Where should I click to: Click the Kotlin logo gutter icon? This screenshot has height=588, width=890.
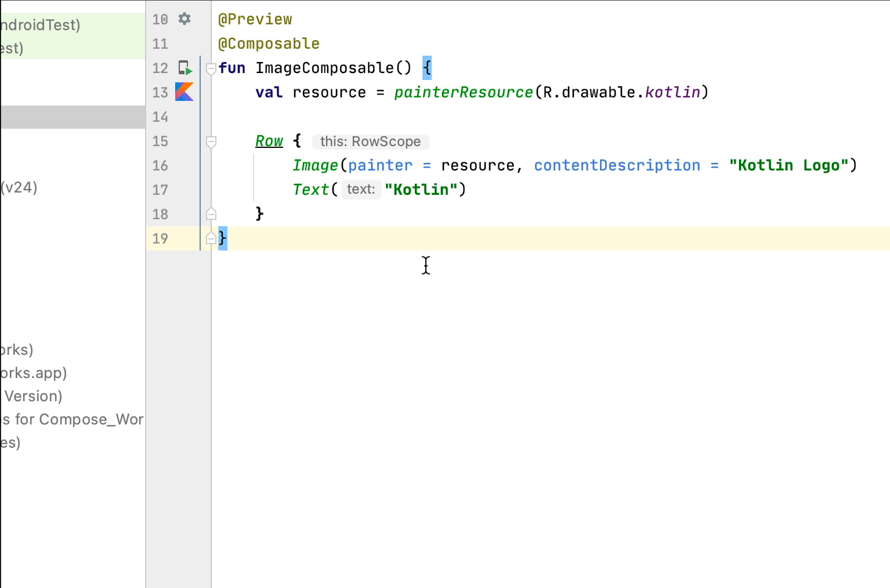(184, 92)
